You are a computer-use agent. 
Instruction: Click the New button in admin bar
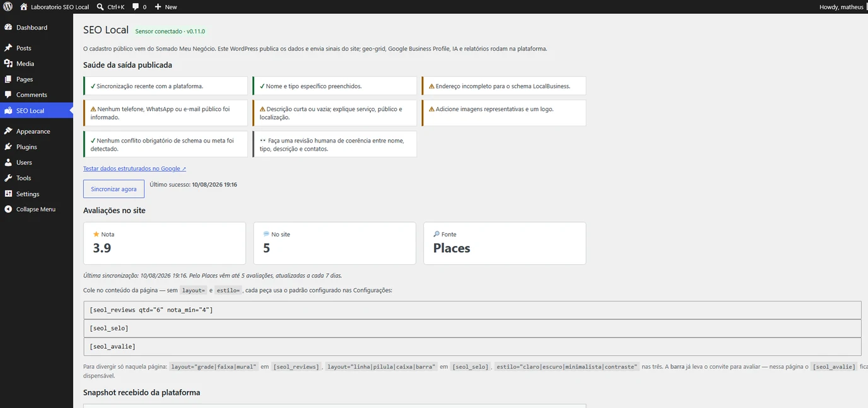point(166,7)
